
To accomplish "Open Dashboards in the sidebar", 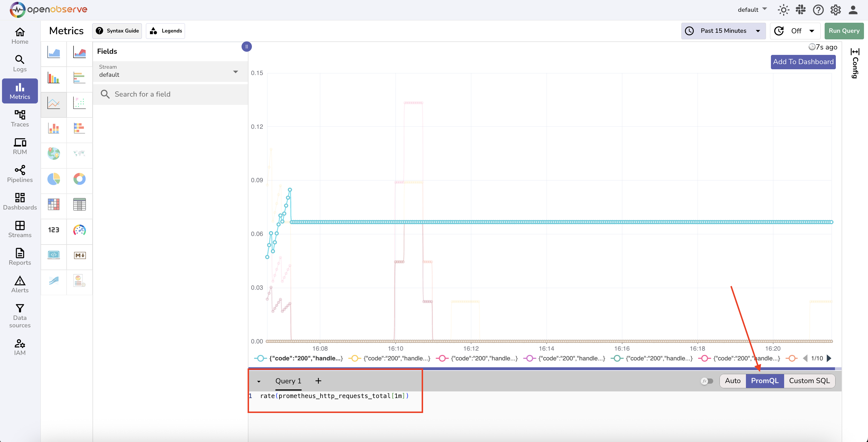I will pyautogui.click(x=20, y=202).
